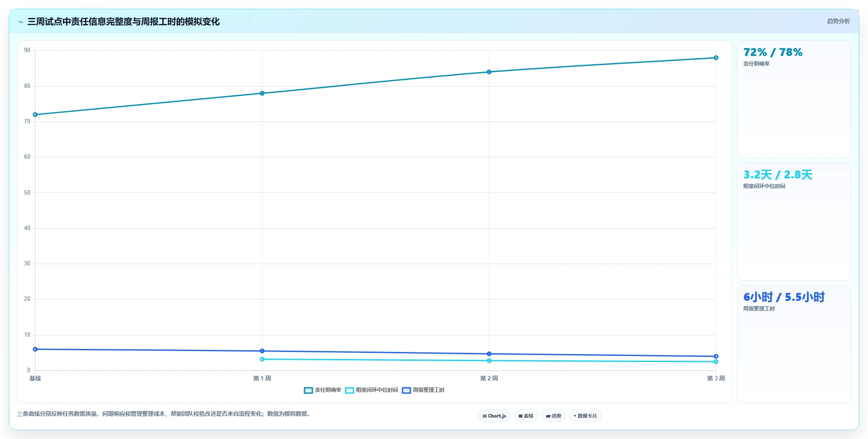Click the 第 2 周 x-axis label

(489, 378)
